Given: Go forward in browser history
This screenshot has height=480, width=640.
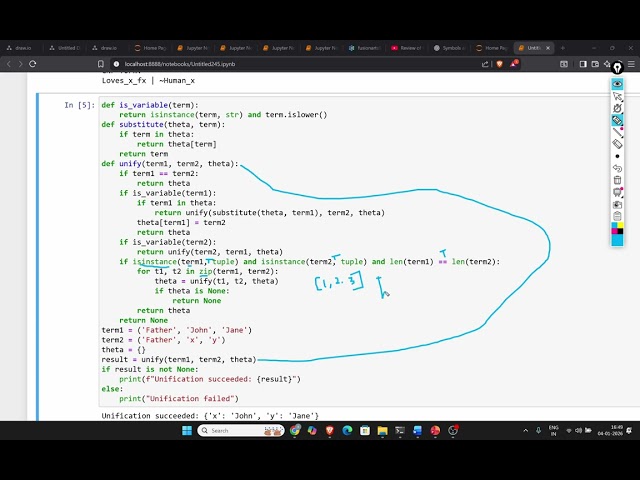Looking at the screenshot, I should 20,64.
